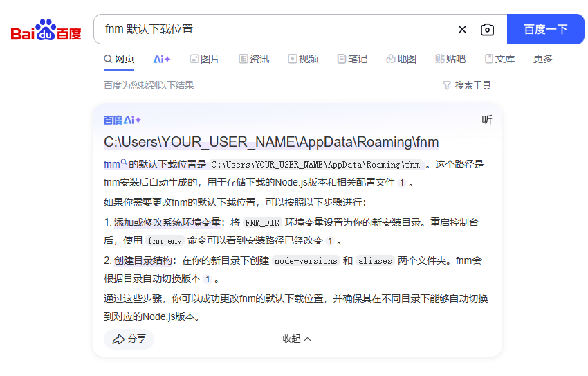Click the 百度一下 search button
Image resolution: width=588 pixels, height=376 pixels.
(545, 29)
